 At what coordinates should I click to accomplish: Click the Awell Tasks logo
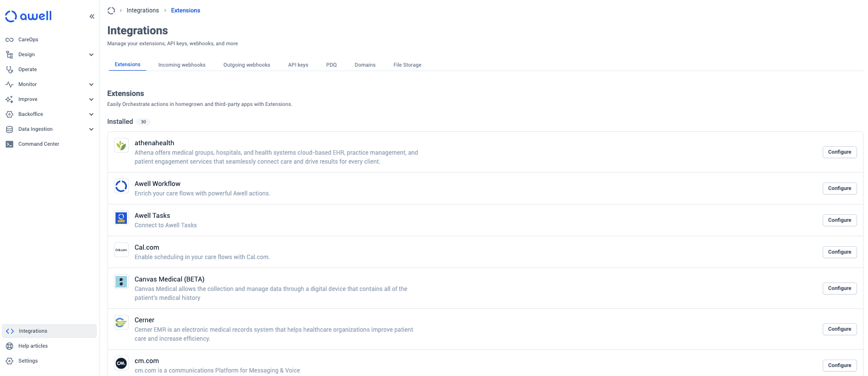click(121, 218)
